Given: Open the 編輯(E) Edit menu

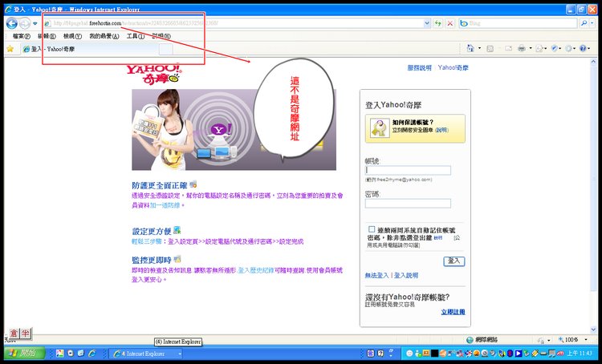Looking at the screenshot, I should pos(47,36).
